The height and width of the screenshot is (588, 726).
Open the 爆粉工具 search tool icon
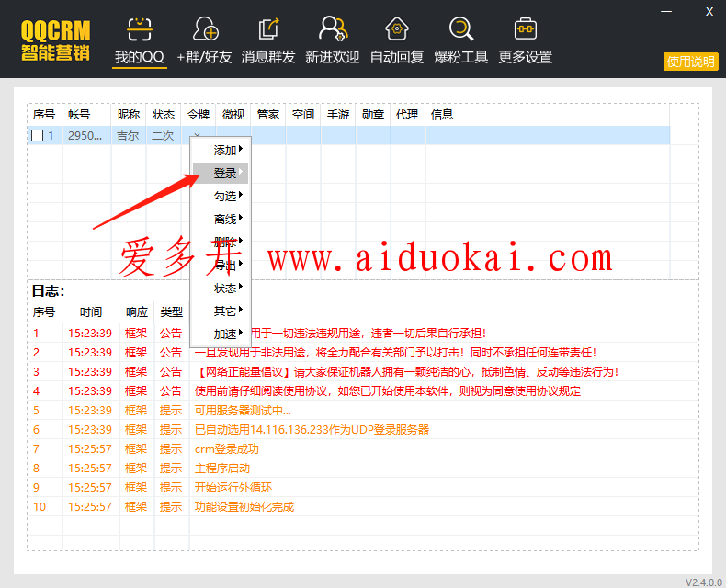[461, 28]
